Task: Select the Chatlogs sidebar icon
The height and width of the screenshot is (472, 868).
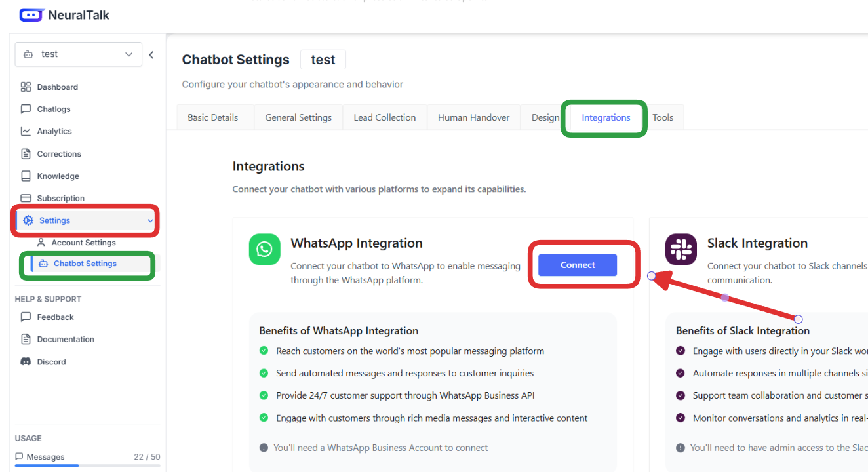Action: [x=26, y=109]
